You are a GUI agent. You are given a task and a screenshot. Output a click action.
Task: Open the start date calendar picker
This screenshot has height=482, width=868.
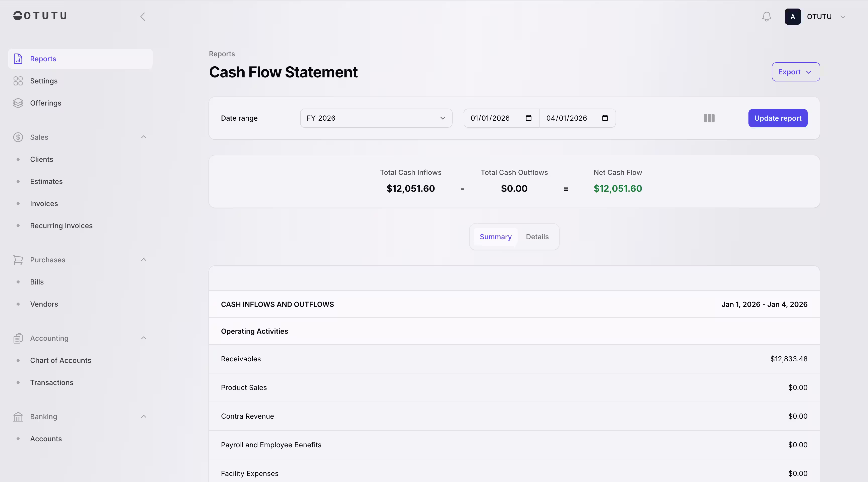528,118
